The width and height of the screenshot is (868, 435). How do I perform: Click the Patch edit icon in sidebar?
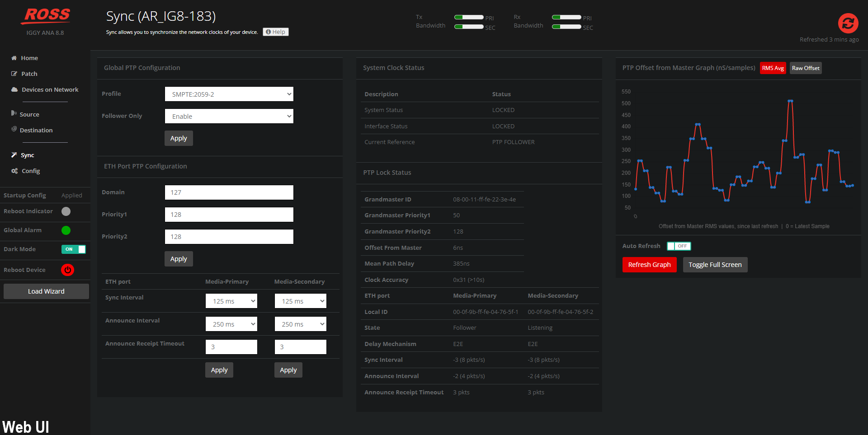pyautogui.click(x=14, y=74)
